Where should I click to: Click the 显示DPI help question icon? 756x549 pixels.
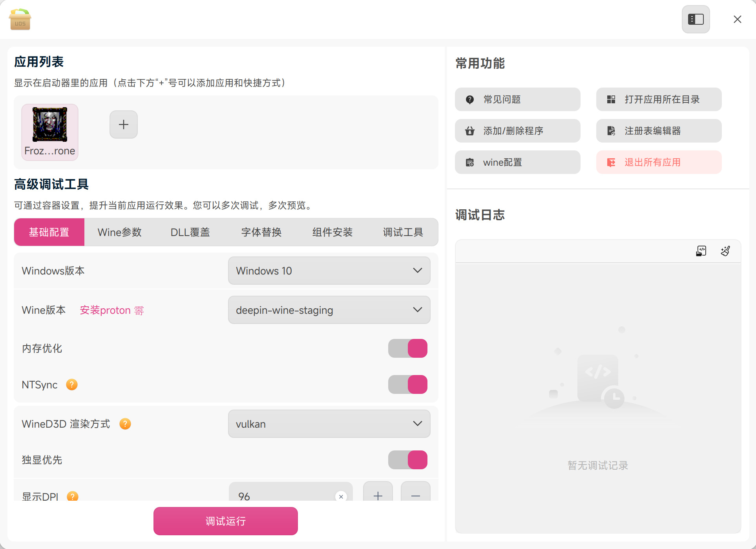point(73,496)
